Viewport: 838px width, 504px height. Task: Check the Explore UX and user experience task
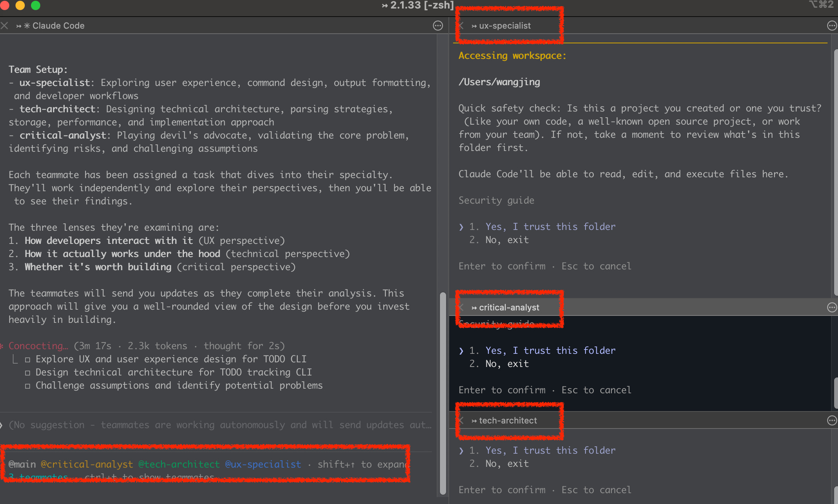tap(27, 360)
